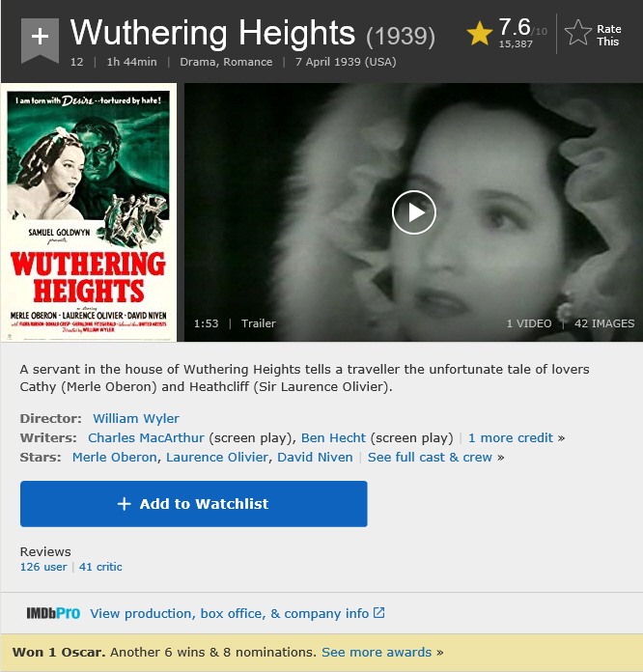Click the watchlist ribbon plus icon

tap(40, 40)
